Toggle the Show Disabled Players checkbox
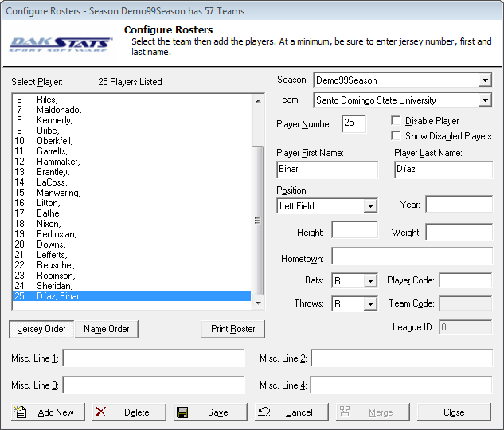Screen dimensions: 504x430 [x=396, y=136]
